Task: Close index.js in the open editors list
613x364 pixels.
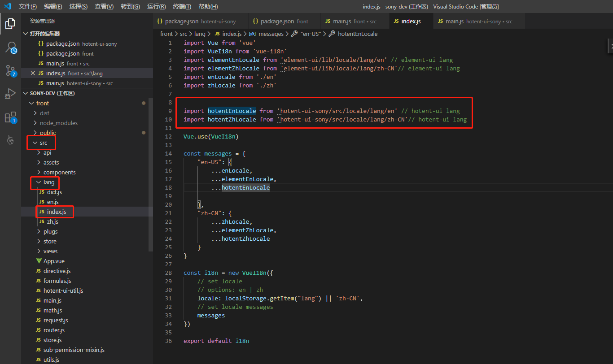Action: 32,74
